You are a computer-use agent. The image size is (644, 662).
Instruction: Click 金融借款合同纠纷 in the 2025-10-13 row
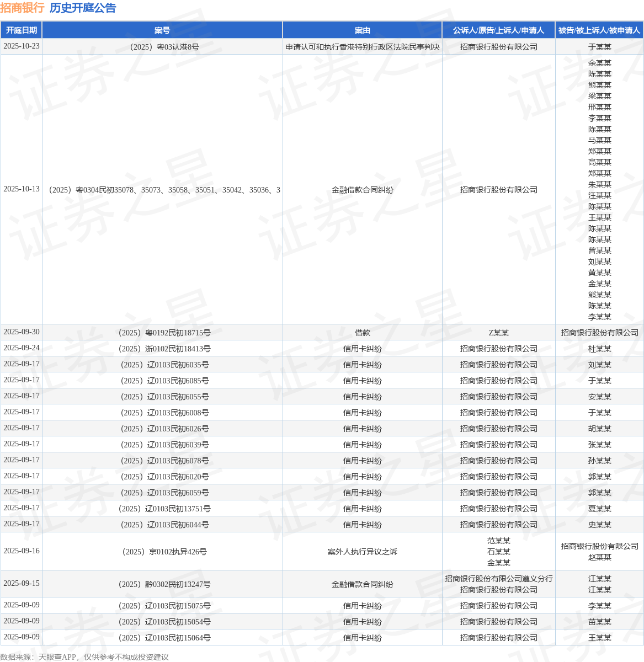(363, 190)
